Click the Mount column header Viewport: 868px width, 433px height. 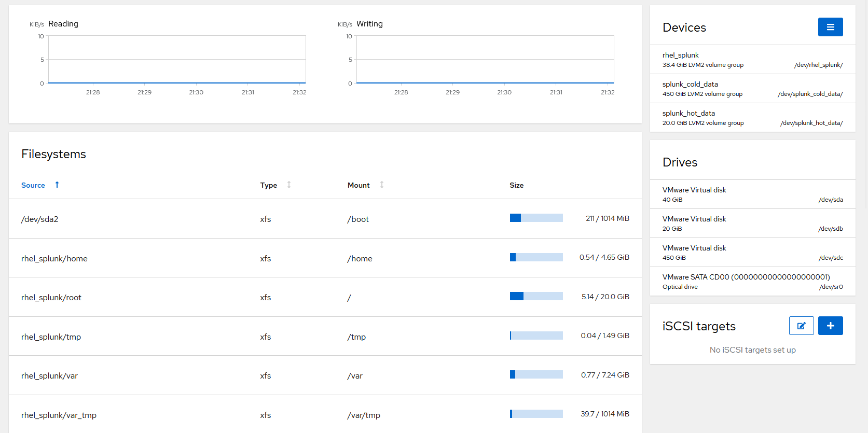pos(359,185)
